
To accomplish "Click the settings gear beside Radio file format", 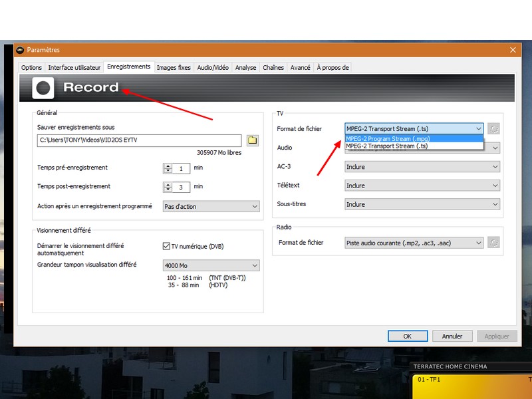I will (x=493, y=243).
